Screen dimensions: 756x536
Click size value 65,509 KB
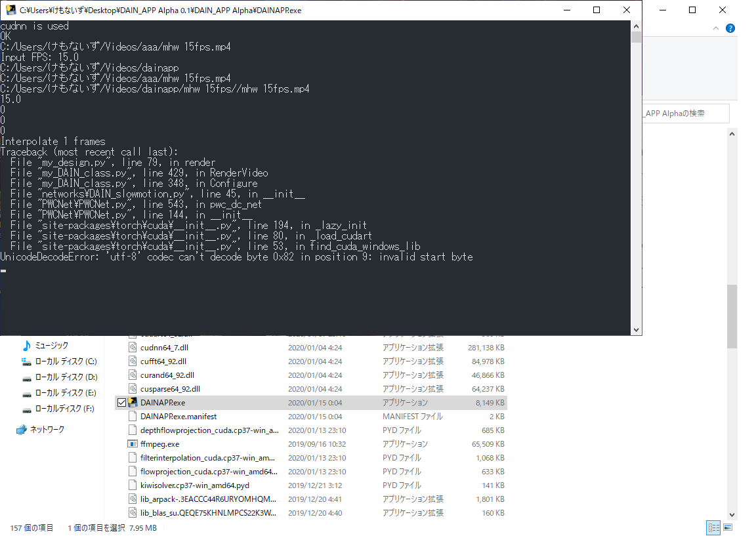click(488, 444)
